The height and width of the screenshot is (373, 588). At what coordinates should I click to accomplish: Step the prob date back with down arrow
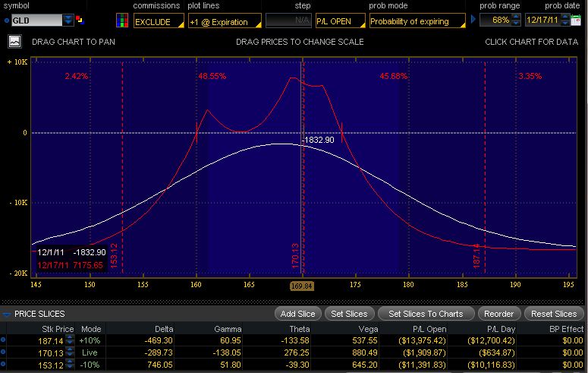point(565,23)
